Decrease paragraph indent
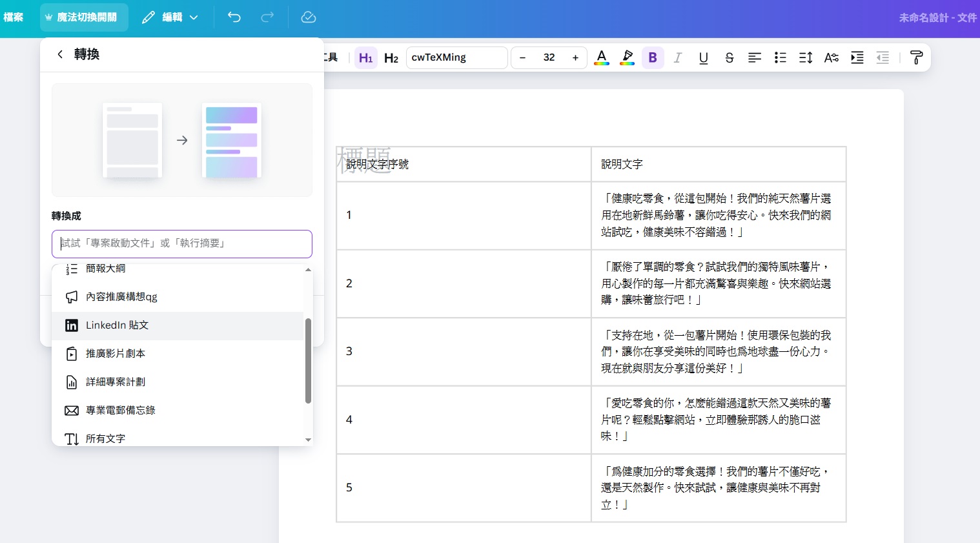The image size is (980, 543). (x=883, y=57)
